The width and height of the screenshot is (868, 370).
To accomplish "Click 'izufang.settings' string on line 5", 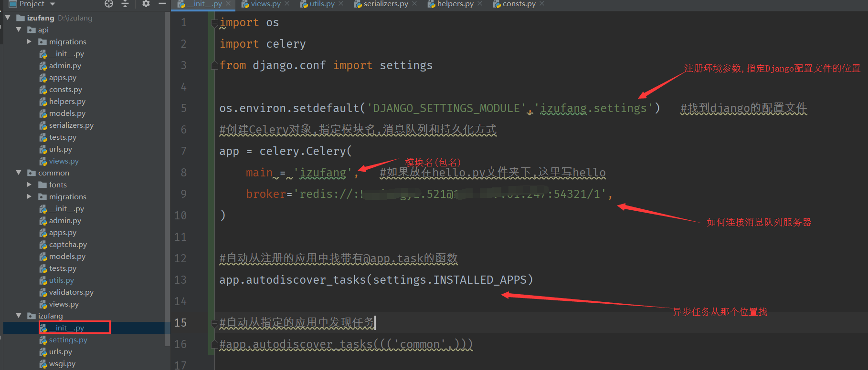I will point(593,108).
